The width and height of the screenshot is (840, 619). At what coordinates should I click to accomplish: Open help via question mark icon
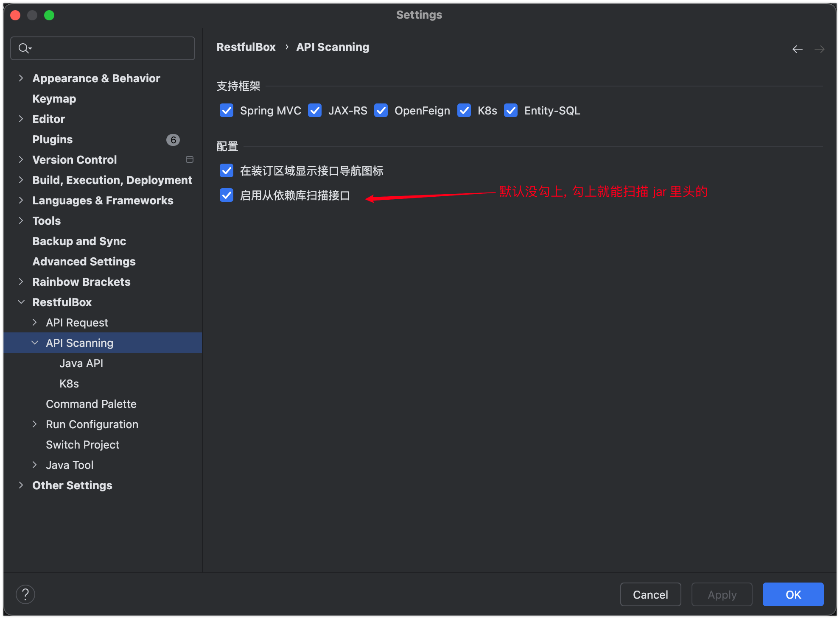[25, 594]
